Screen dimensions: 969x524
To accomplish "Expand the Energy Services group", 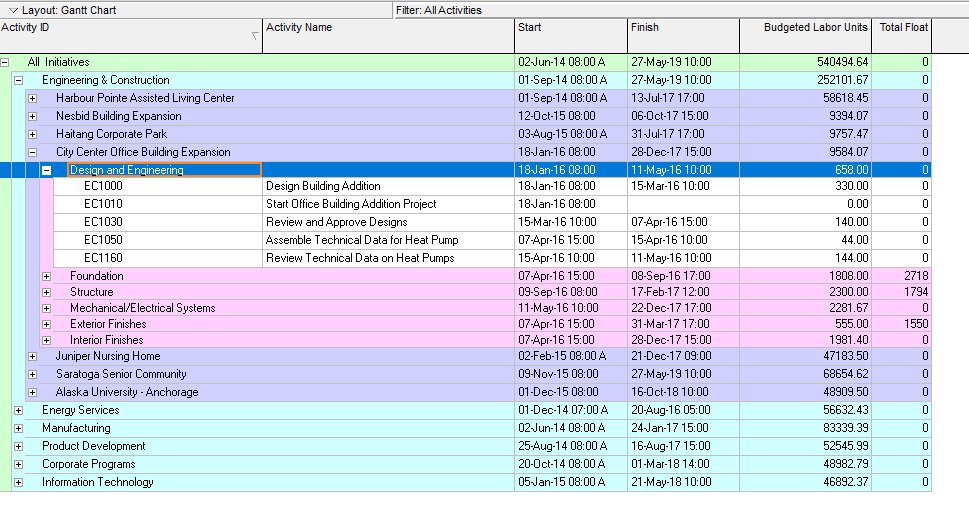I will point(18,410).
